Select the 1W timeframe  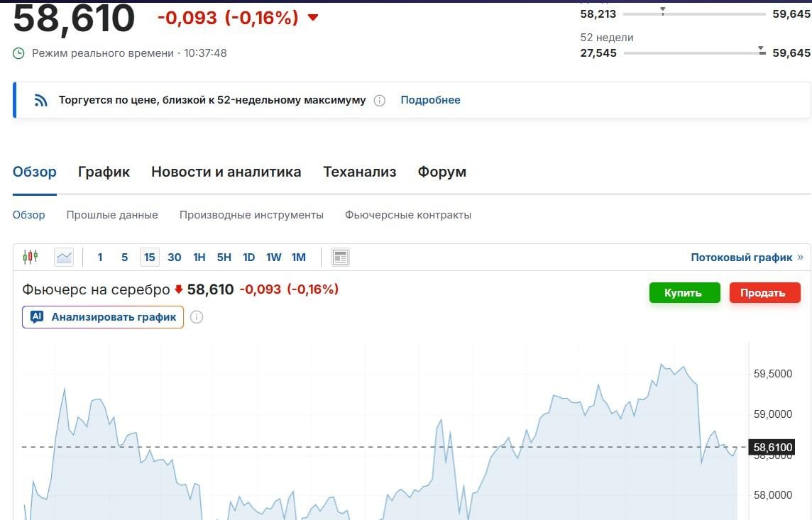273,257
